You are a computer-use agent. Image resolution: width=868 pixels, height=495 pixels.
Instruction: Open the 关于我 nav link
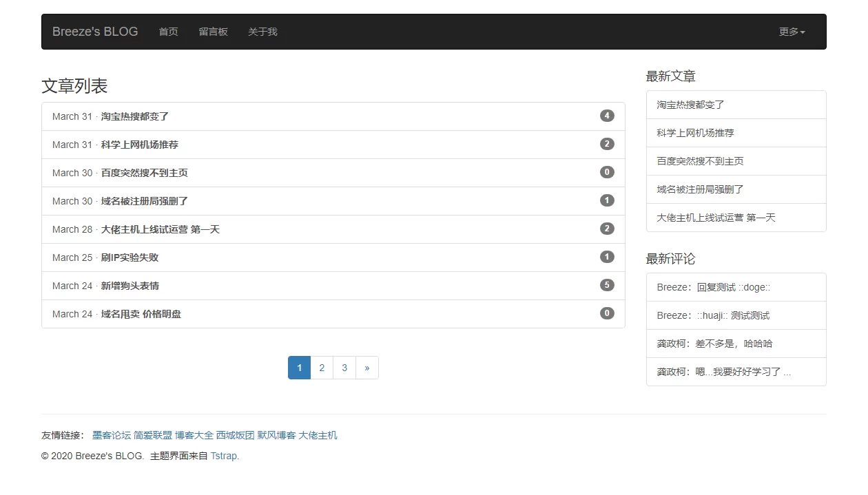point(262,32)
